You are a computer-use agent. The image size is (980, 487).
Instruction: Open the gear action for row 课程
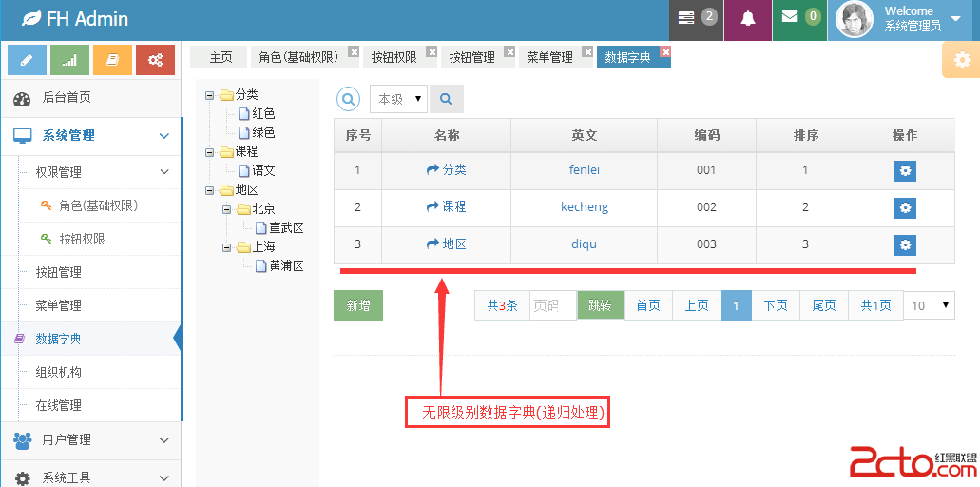point(905,207)
